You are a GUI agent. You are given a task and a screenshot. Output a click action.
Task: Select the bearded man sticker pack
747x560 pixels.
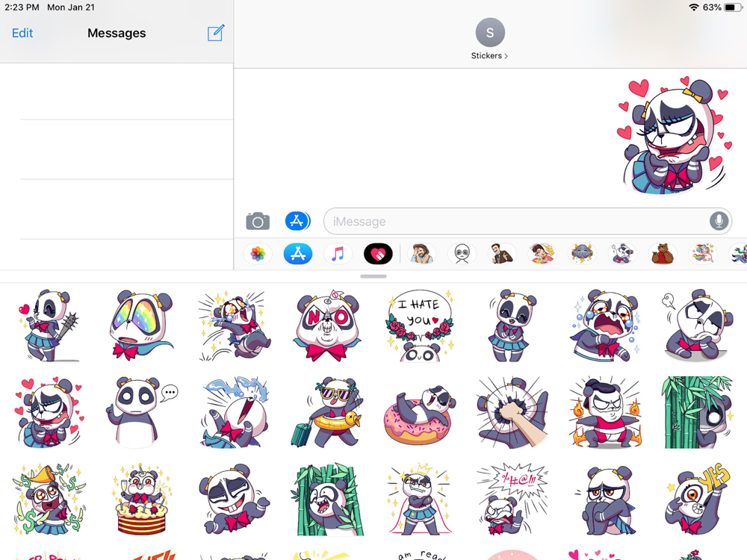click(422, 253)
